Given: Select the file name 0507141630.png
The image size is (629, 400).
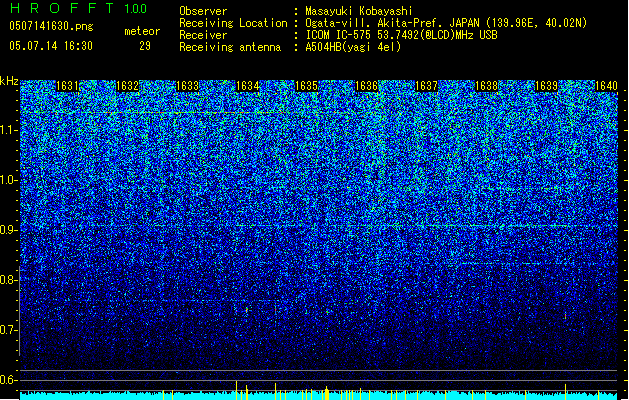Looking at the screenshot, I should coord(51,27).
